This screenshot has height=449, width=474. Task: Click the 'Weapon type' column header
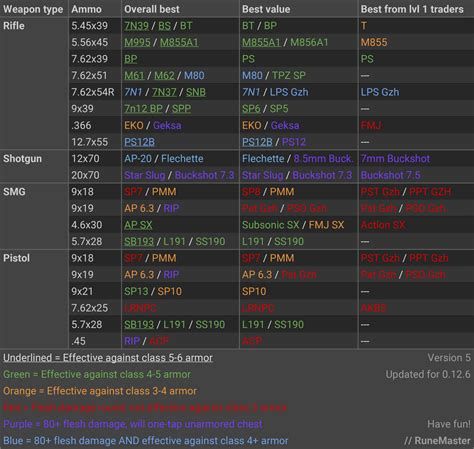pyautogui.click(x=33, y=9)
